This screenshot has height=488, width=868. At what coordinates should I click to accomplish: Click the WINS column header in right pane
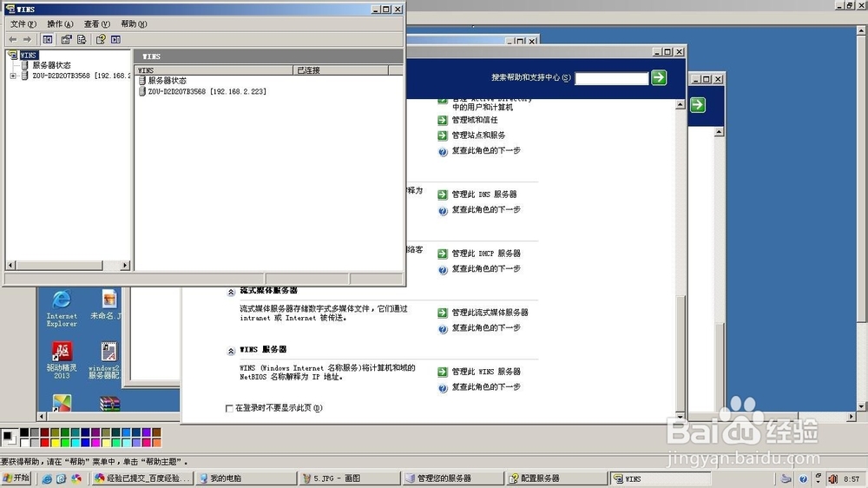coord(214,70)
